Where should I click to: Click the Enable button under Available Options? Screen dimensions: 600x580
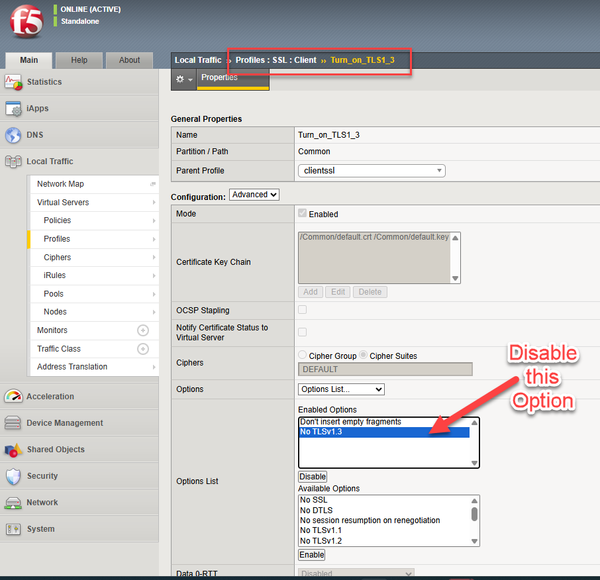coord(312,555)
